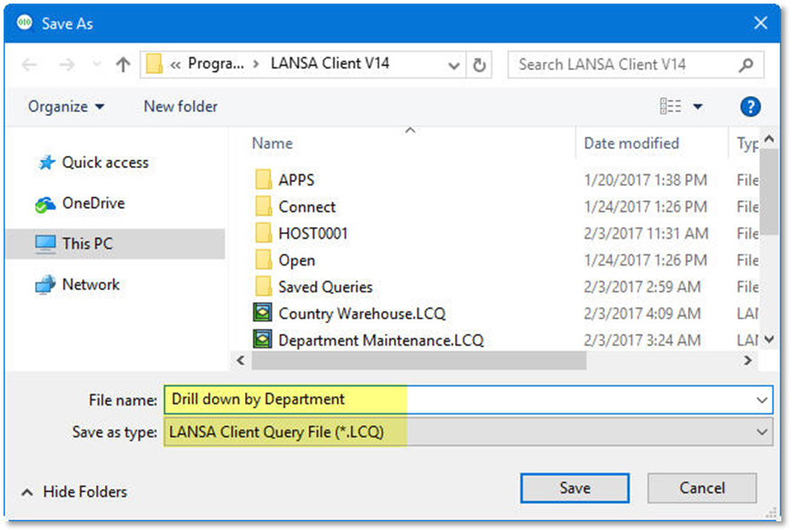
Task: Click the view layout icon
Action: point(670,107)
